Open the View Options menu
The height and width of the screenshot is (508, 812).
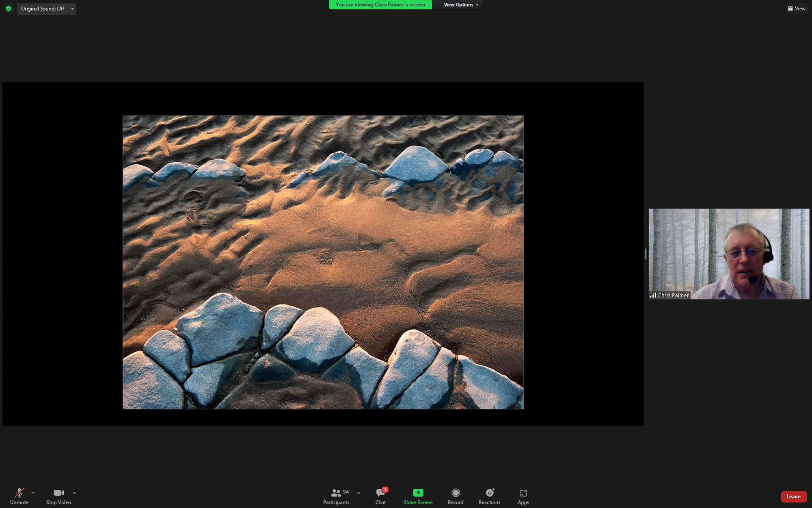461,4
